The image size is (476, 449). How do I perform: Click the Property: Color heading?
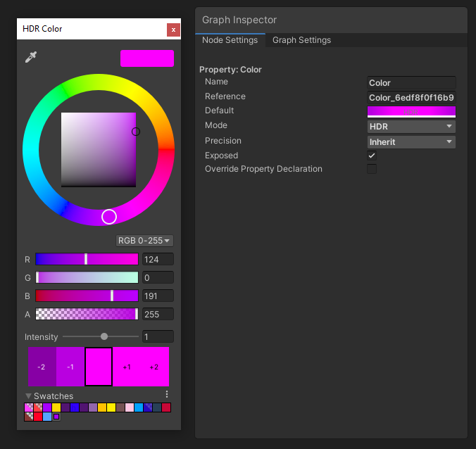(230, 70)
